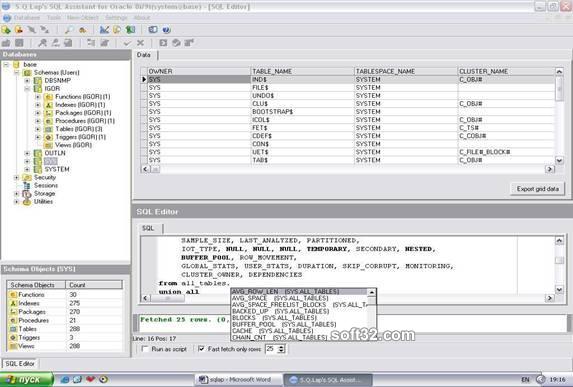Switch to the Data tab
Image resolution: width=573 pixels, height=387 pixels.
[x=144, y=55]
